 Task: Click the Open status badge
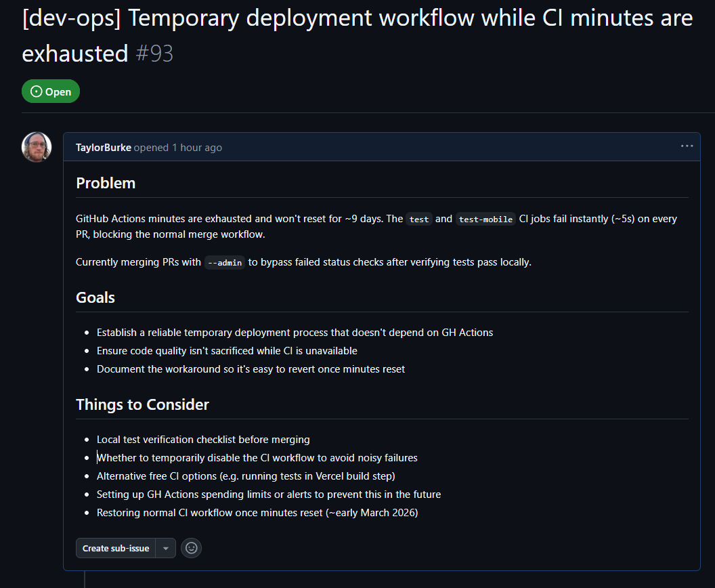pyautogui.click(x=50, y=91)
